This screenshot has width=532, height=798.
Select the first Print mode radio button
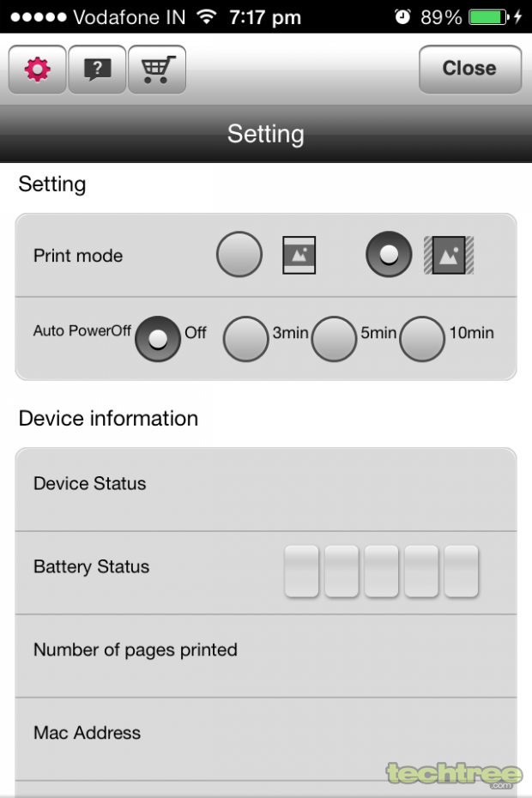pos(239,255)
